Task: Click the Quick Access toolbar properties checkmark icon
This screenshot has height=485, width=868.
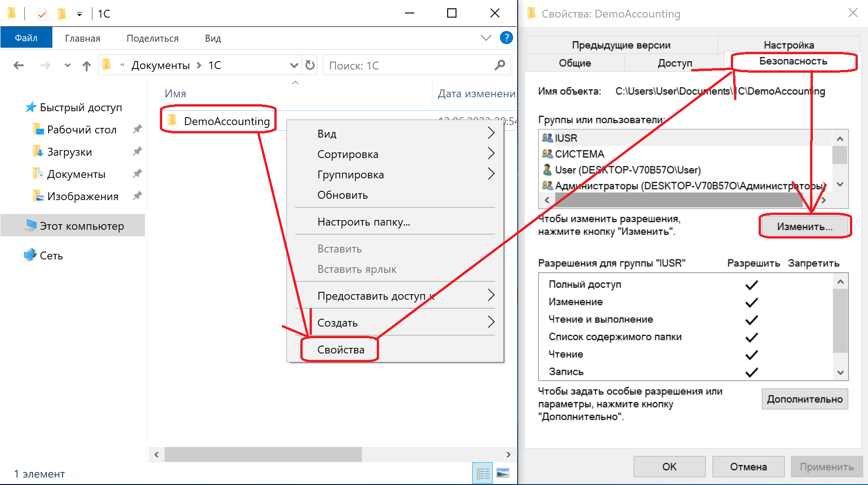Action: 42,14
